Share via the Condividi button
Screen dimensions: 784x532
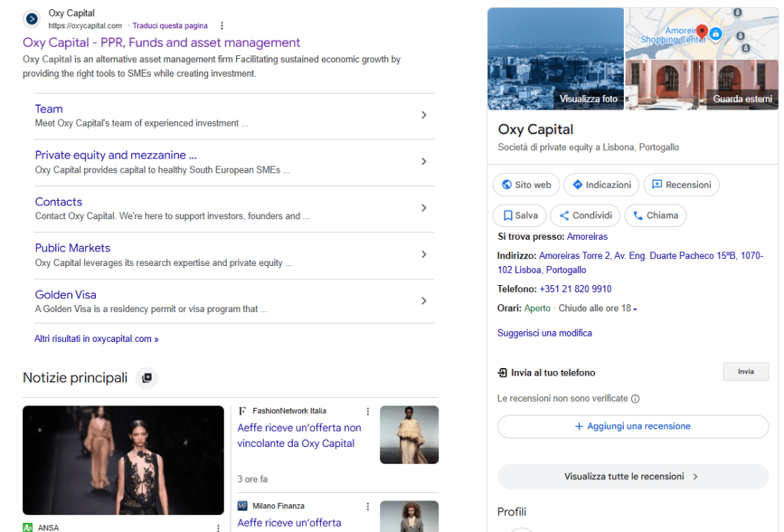[586, 215]
